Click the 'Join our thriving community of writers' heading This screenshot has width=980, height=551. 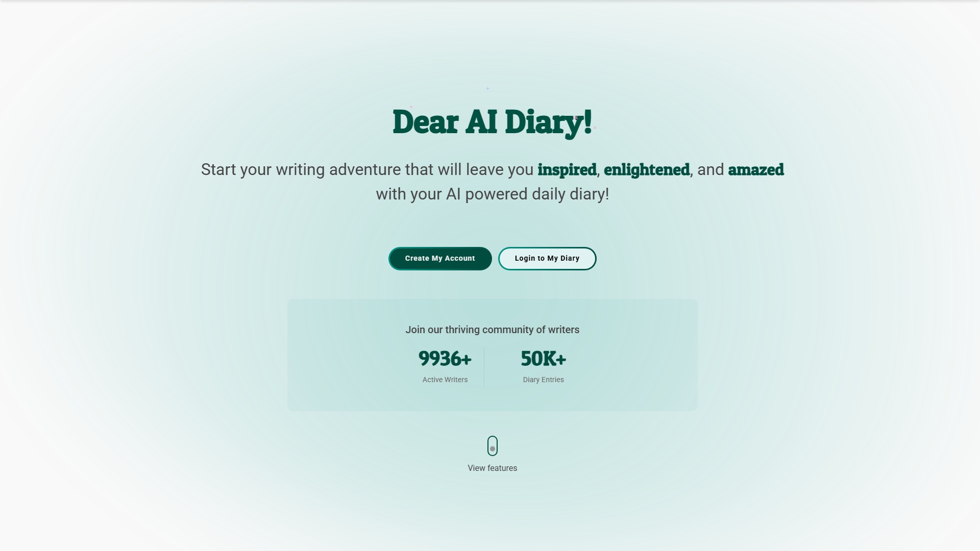[x=492, y=330]
